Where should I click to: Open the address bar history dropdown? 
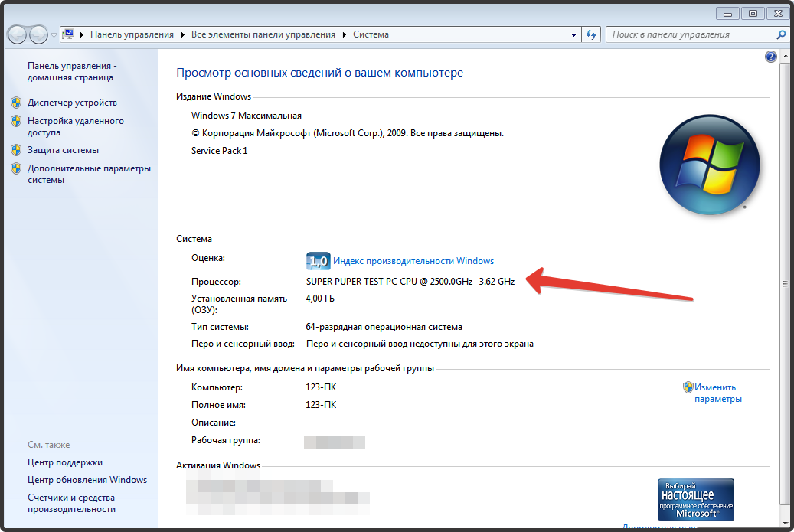(573, 35)
